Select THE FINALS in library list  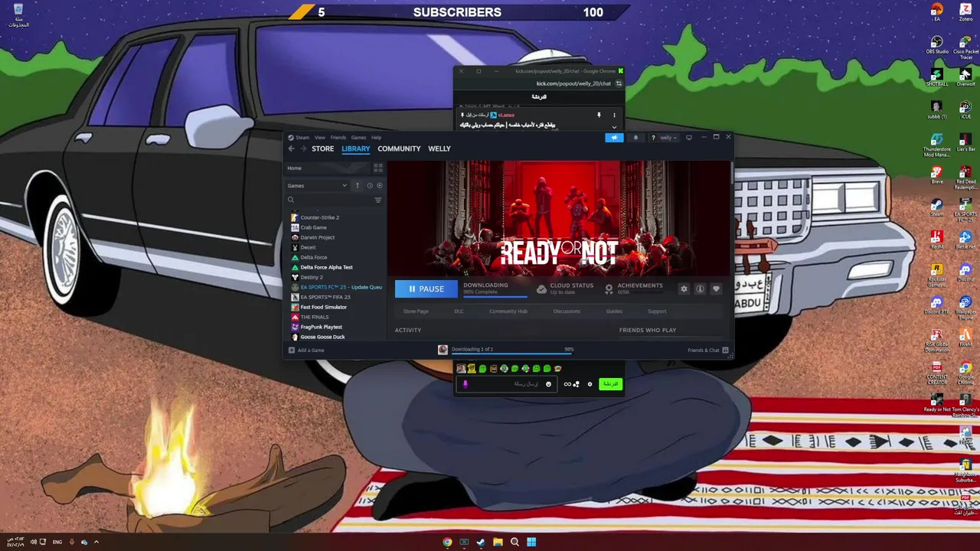click(314, 317)
